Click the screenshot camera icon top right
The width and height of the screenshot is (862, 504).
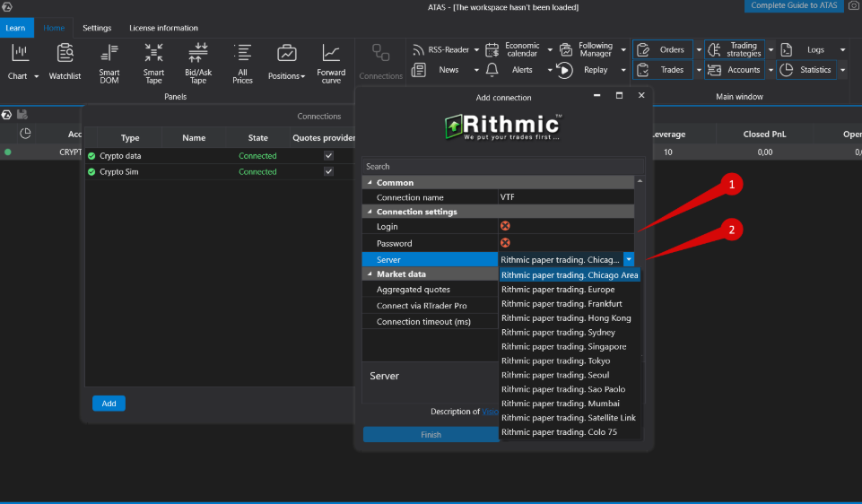(x=854, y=5)
